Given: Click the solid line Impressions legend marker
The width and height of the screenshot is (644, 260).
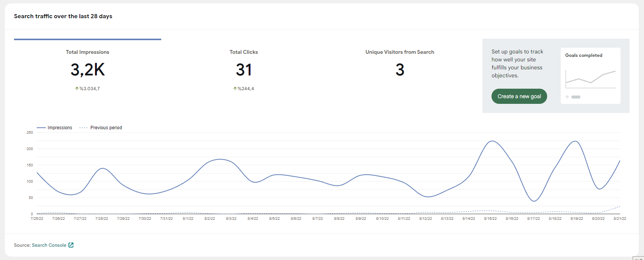Looking at the screenshot, I should (x=41, y=128).
